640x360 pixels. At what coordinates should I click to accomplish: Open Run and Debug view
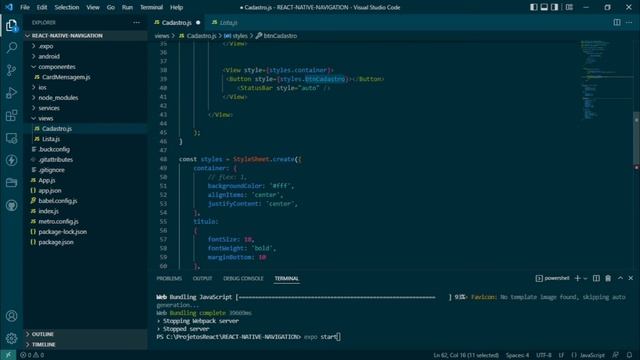(11, 93)
